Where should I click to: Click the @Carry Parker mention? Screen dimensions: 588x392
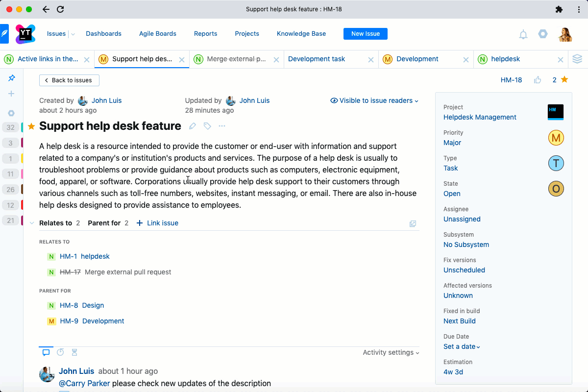pos(84,383)
